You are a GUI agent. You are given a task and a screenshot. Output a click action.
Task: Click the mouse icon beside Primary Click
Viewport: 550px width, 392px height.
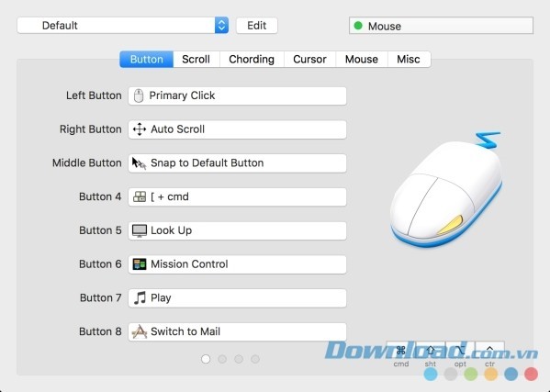point(139,95)
